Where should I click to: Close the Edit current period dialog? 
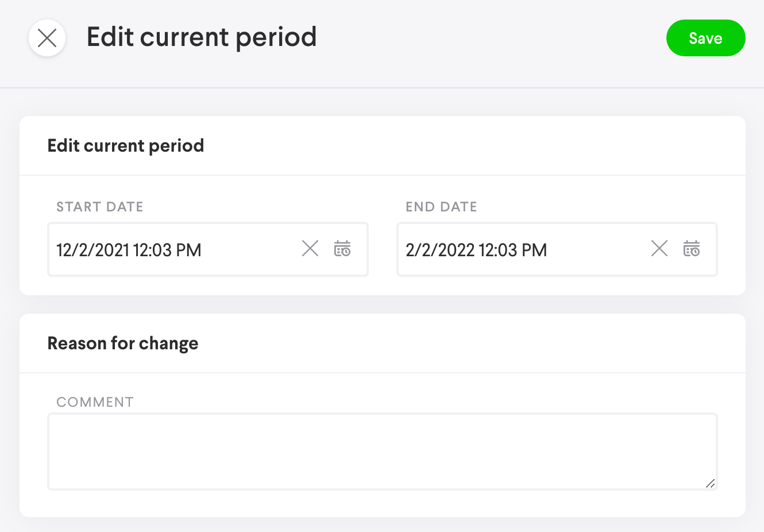pyautogui.click(x=47, y=38)
